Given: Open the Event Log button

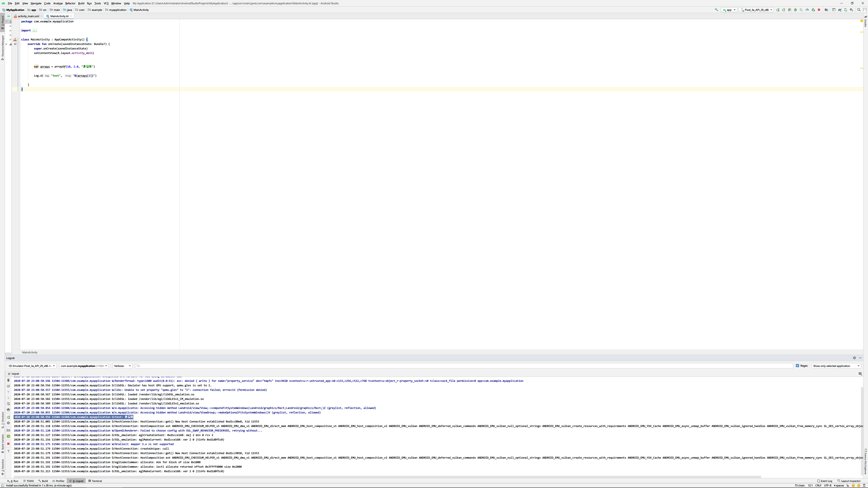Looking at the screenshot, I should pyautogui.click(x=825, y=481).
